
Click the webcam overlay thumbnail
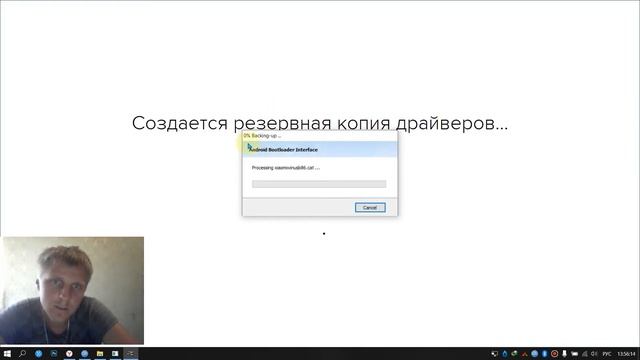pos(72,290)
